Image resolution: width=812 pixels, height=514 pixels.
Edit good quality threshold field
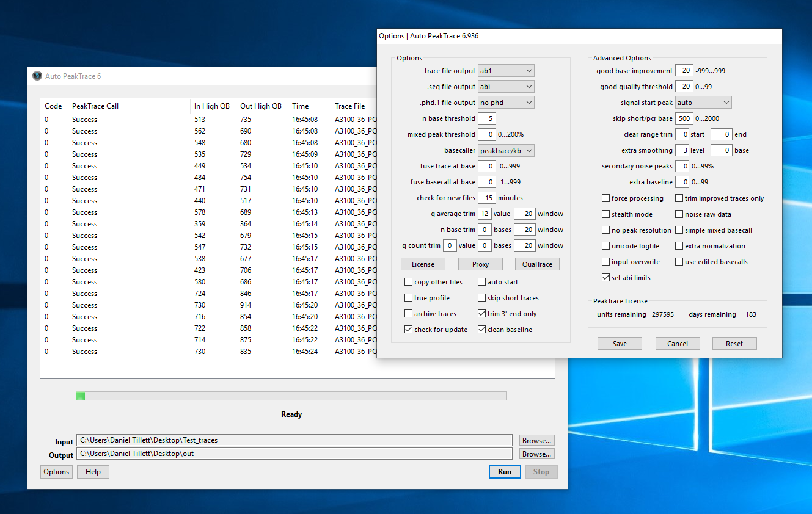point(684,87)
